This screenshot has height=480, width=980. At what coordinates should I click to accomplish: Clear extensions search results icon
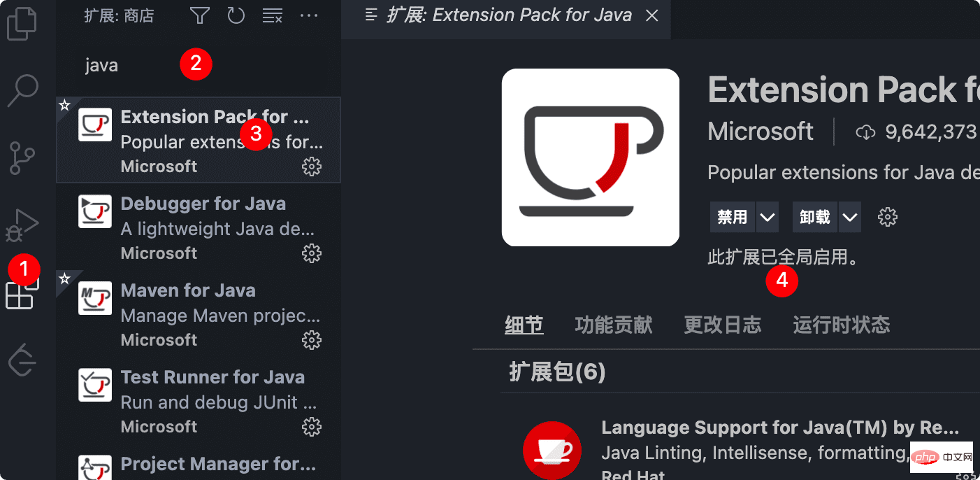[272, 15]
